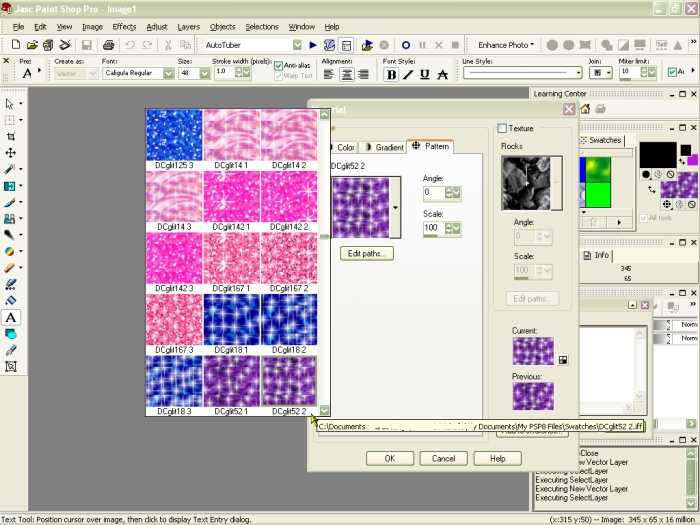700x525 pixels.
Task: Align text center
Action: click(x=346, y=75)
